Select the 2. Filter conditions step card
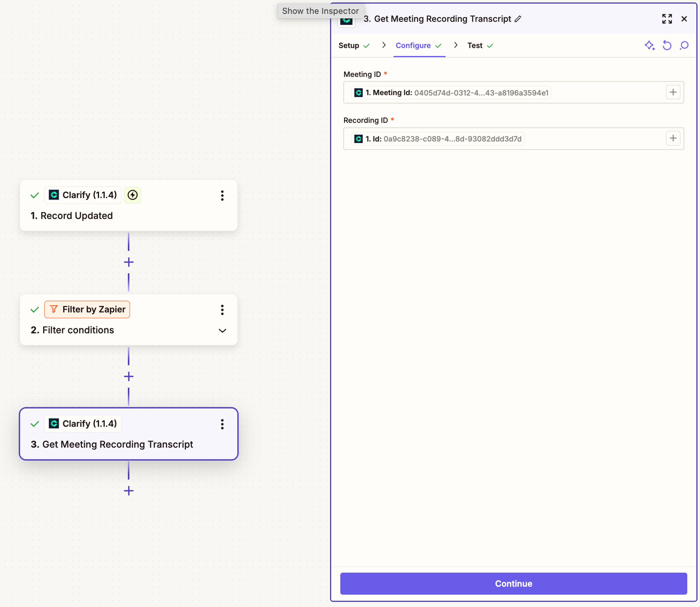This screenshot has height=607, width=700. (x=129, y=320)
